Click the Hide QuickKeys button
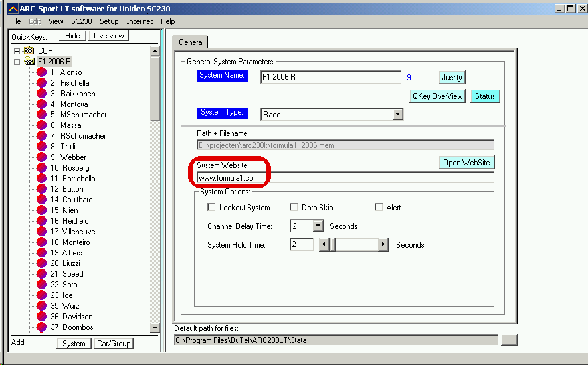Image resolution: width=588 pixels, height=365 pixels. (72, 36)
